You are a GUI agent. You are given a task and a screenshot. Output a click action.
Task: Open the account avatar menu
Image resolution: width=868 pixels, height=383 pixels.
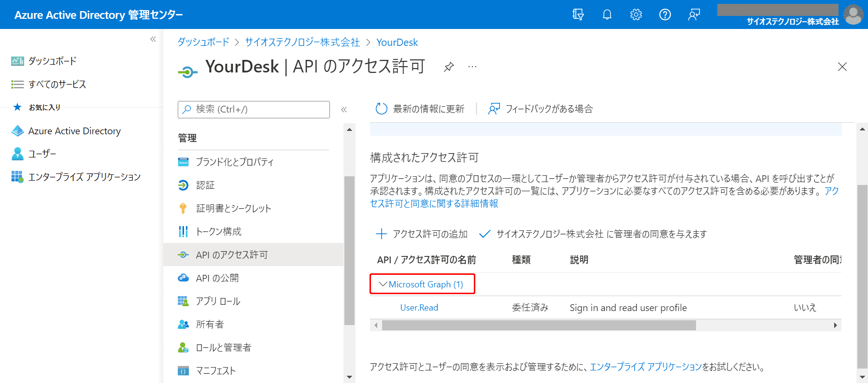tap(854, 14)
